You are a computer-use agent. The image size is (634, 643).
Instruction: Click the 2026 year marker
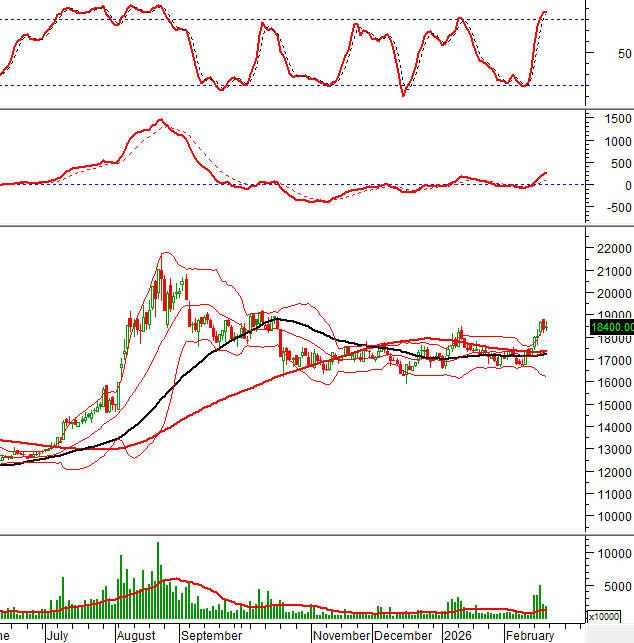(457, 635)
